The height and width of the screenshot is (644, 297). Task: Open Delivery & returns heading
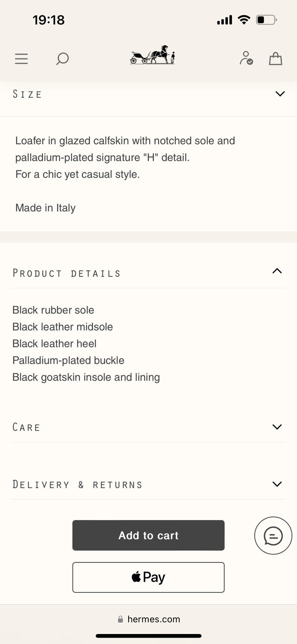click(78, 484)
